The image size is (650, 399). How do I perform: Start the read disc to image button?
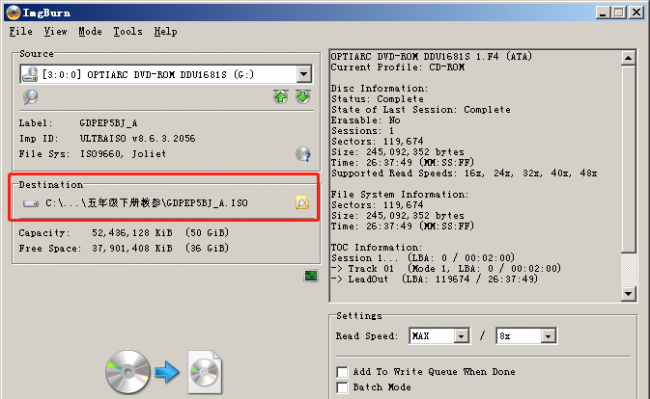(164, 372)
